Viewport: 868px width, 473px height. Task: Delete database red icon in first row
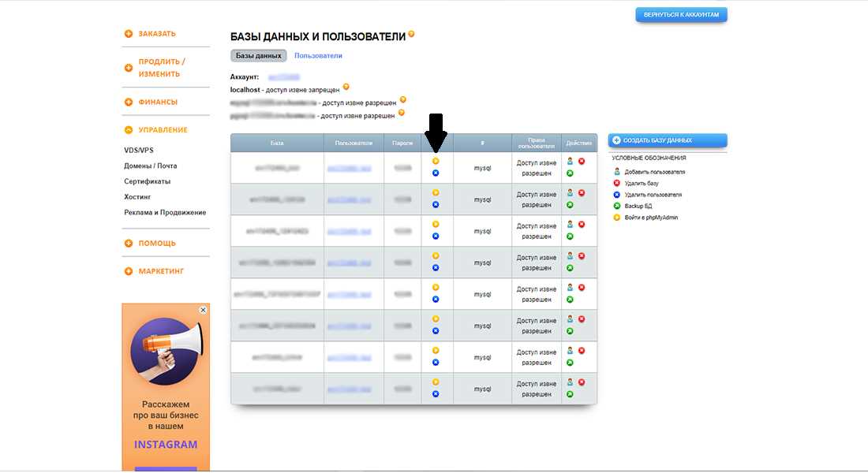point(582,161)
